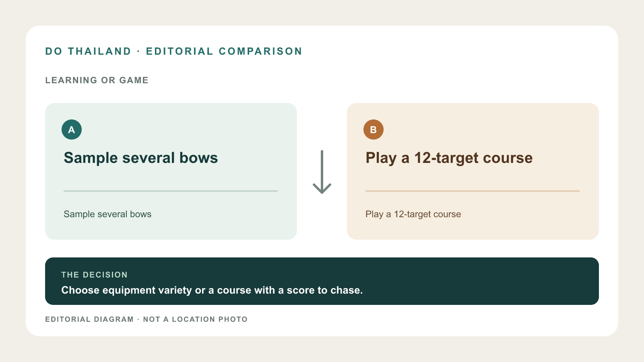This screenshot has height=362, width=644.
Task: Click the 'EDITORIAL DIAGRAM · NOT A LOCATION PHOTO' caption
Action: [147, 319]
